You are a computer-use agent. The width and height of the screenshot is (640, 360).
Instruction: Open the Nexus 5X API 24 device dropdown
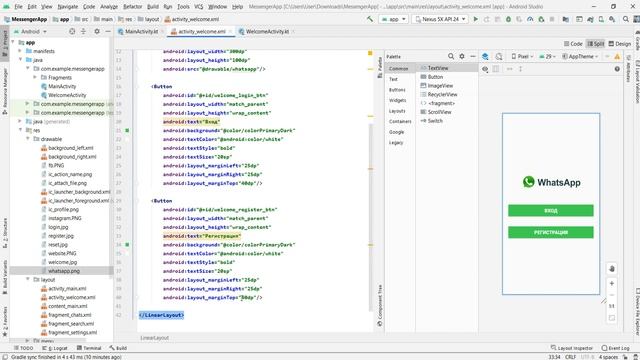pos(440,19)
